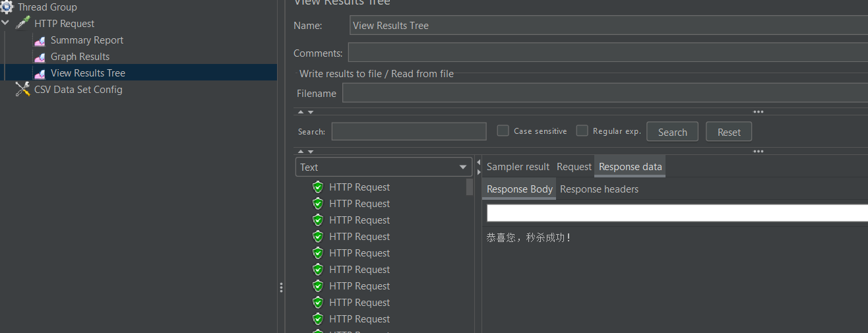Select the first HTTP Request sample result
The image size is (868, 333).
pos(359,187)
